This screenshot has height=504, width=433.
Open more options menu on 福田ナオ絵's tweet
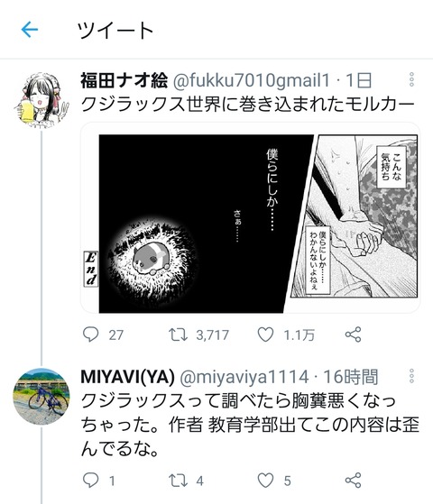[411, 79]
